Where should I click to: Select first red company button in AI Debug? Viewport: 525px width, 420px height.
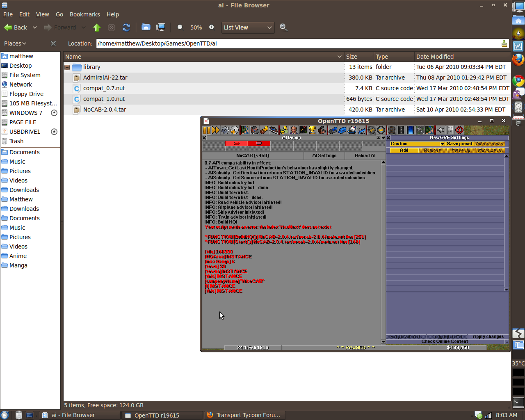[x=236, y=144]
